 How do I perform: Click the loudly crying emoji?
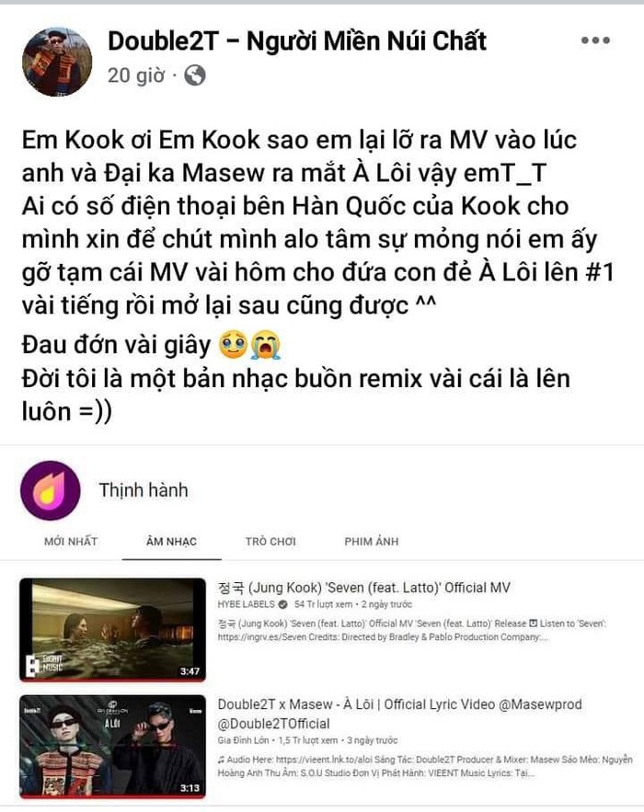pyautogui.click(x=265, y=346)
